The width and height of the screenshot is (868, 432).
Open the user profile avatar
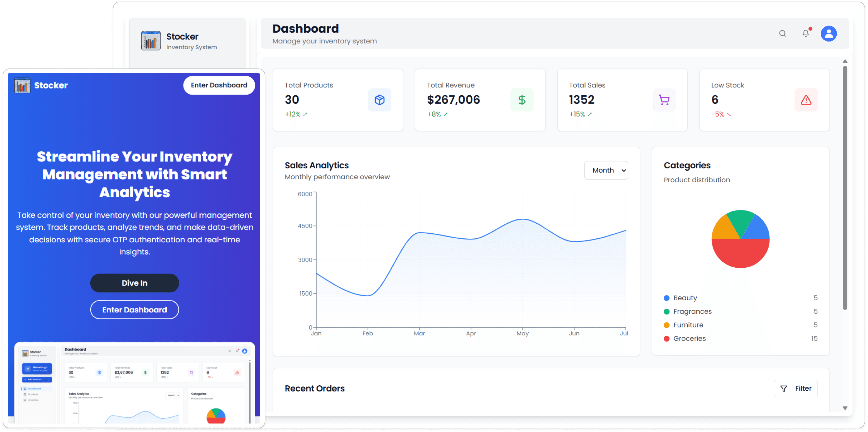(828, 33)
